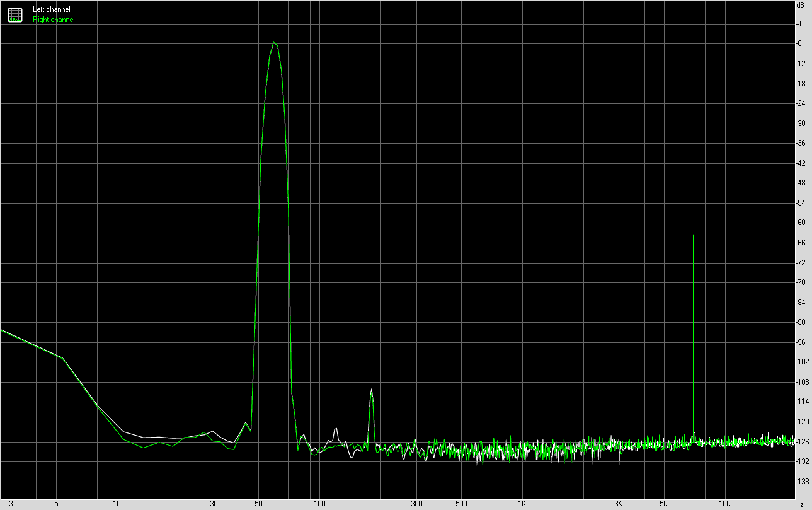Click the "-42" dB axis value
Screen dimensions: 812x510
pos(801,163)
